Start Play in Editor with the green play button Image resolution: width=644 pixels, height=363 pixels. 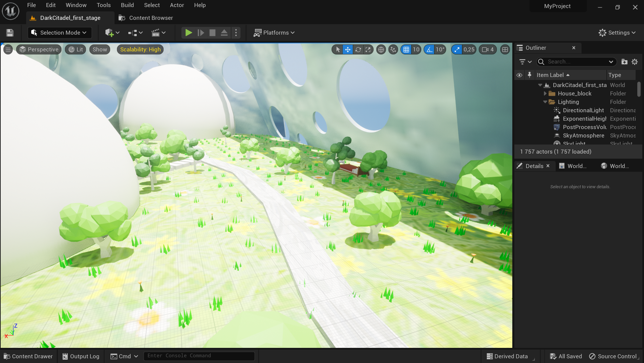(188, 33)
